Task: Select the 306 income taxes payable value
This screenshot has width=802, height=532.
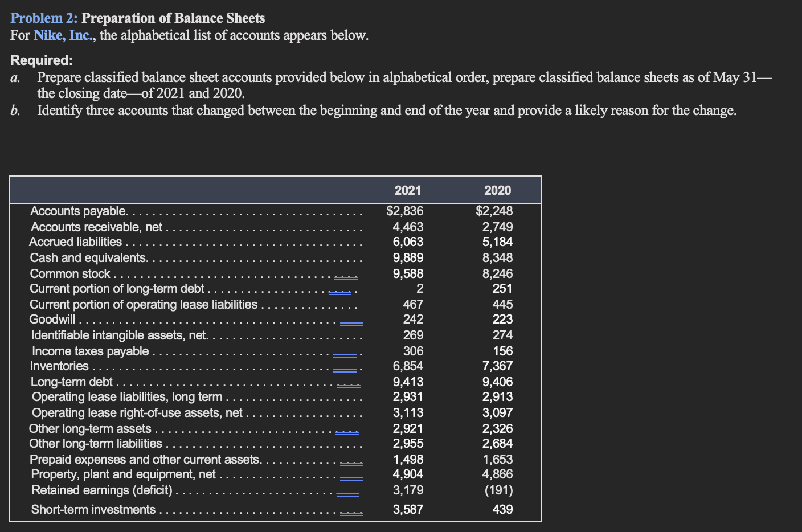Action: (414, 351)
